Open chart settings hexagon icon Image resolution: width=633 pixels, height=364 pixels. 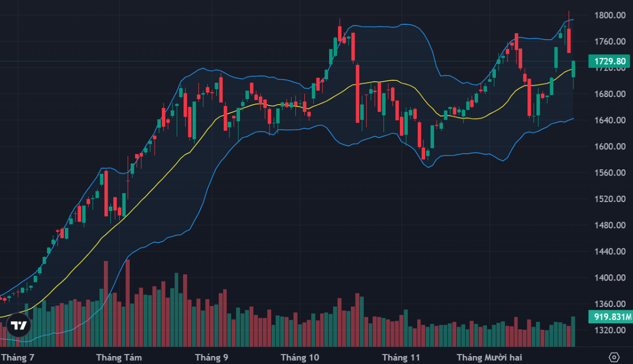pos(613,357)
